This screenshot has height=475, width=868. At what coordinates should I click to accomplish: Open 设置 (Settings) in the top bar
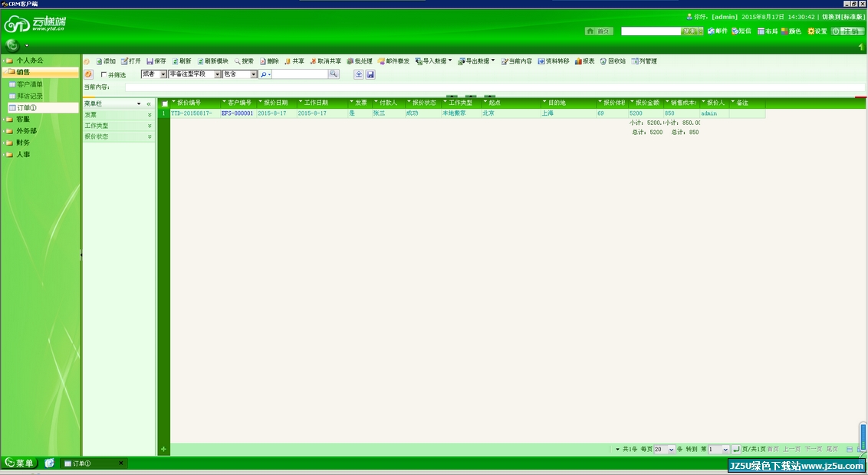click(817, 31)
